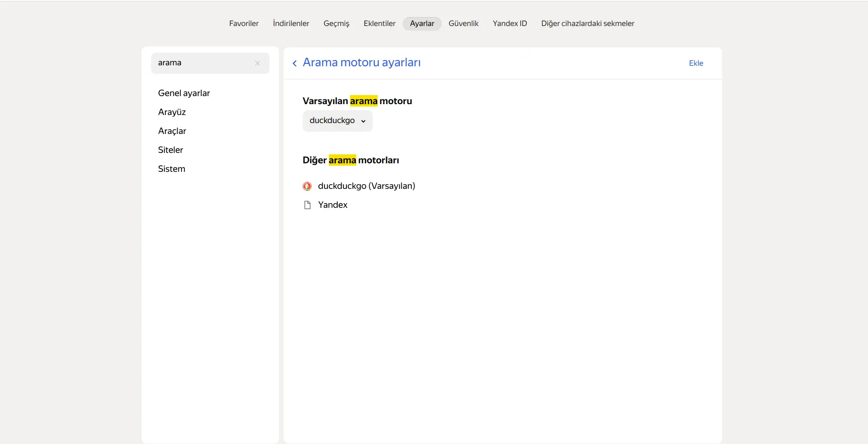The height and width of the screenshot is (444, 868).
Task: Switch to the İndirilenler tab
Action: pos(291,24)
